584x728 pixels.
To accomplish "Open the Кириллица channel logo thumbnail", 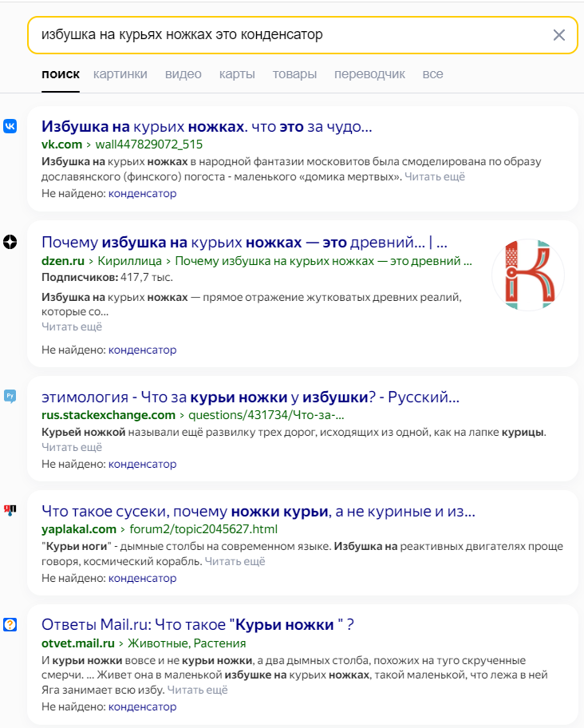I will tap(528, 275).
